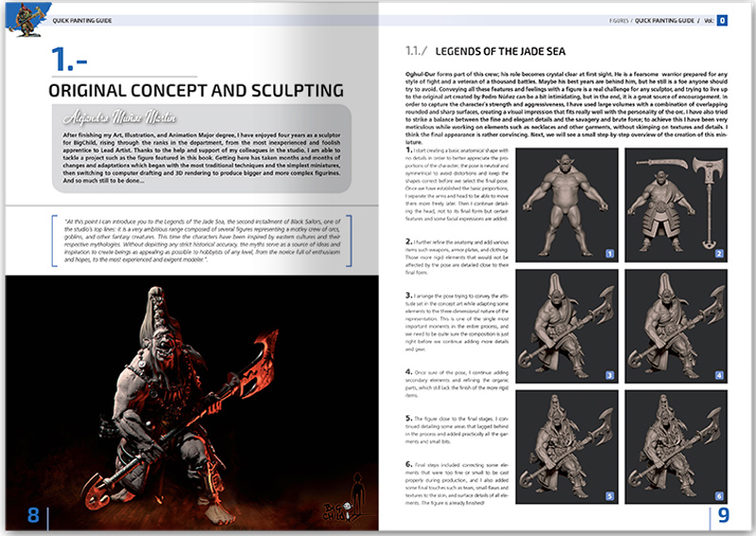
Task: Click the 'Alejandra Muñoz Martín' signature title
Action: [x=120, y=117]
